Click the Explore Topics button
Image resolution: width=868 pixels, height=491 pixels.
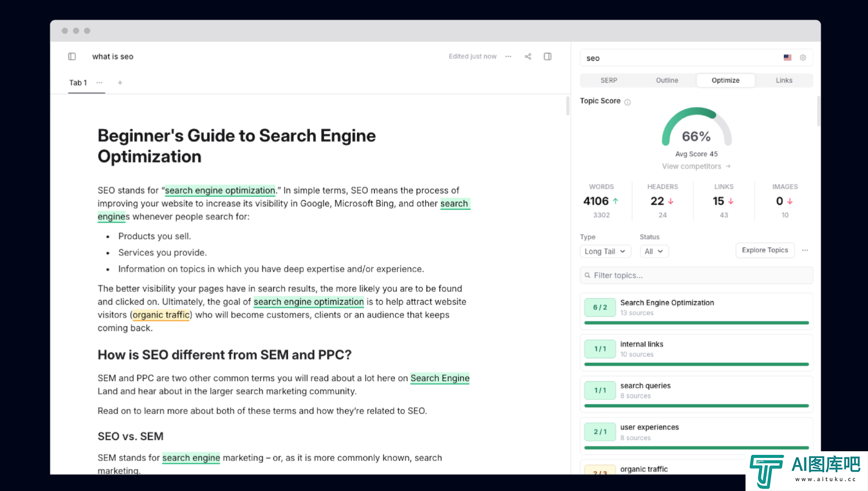click(x=765, y=250)
